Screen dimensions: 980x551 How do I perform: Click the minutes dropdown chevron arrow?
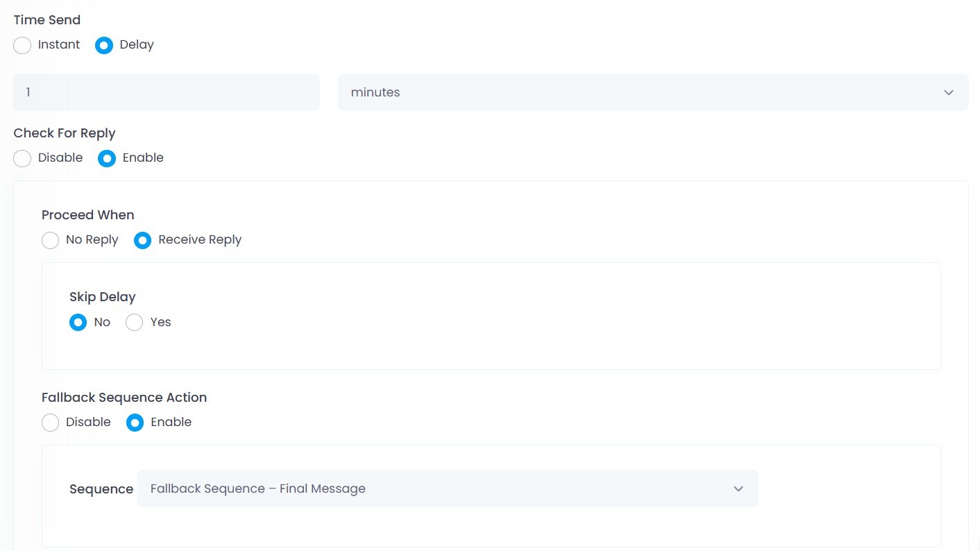click(x=949, y=92)
